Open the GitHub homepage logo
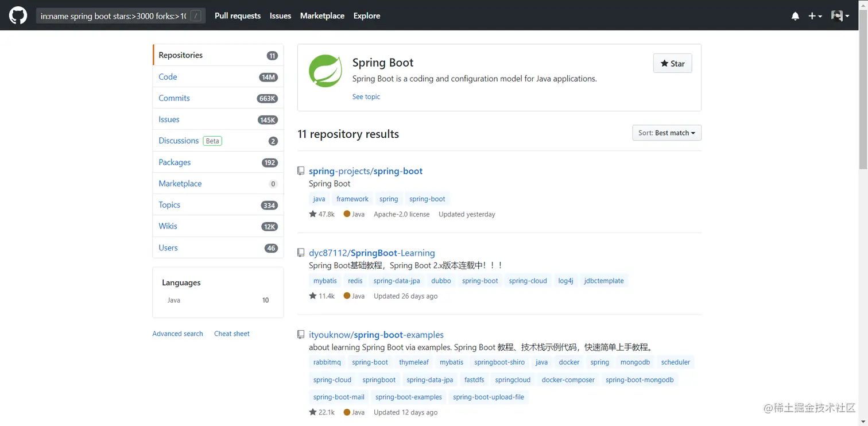 pos(18,16)
